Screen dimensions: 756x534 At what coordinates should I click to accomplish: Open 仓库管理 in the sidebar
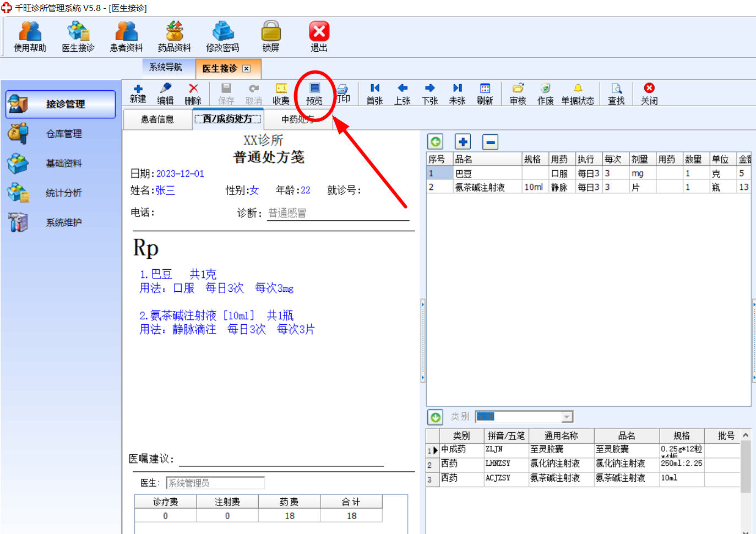click(61, 134)
